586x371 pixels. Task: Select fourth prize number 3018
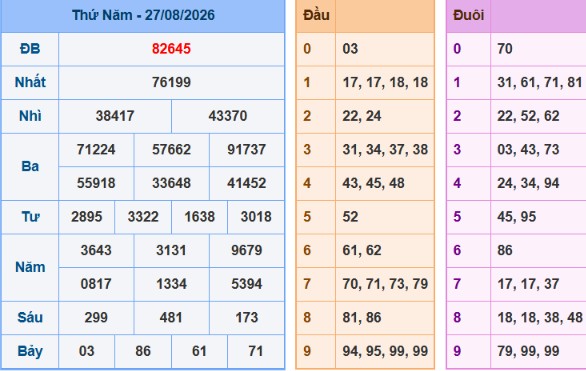256,217
